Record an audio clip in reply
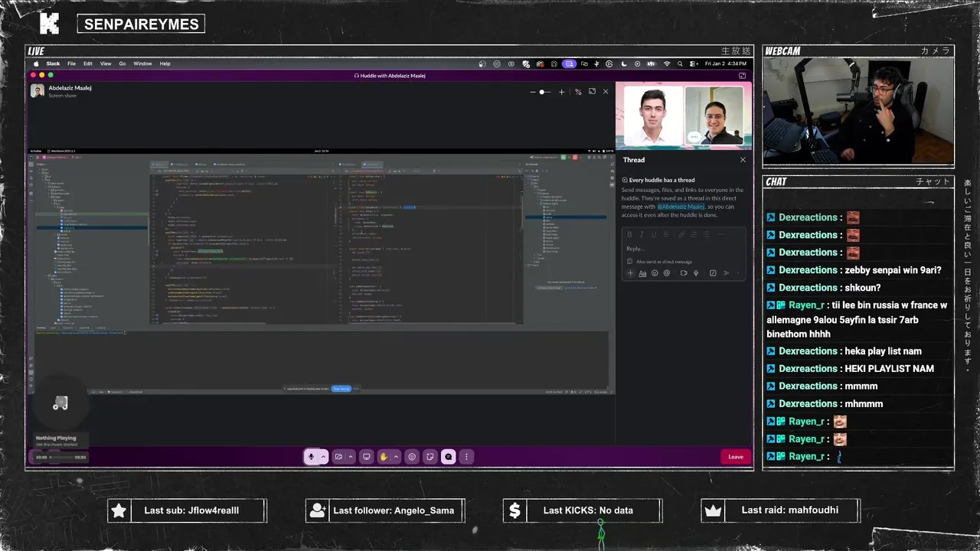Viewport: 980px width, 551px height. pyautogui.click(x=696, y=273)
